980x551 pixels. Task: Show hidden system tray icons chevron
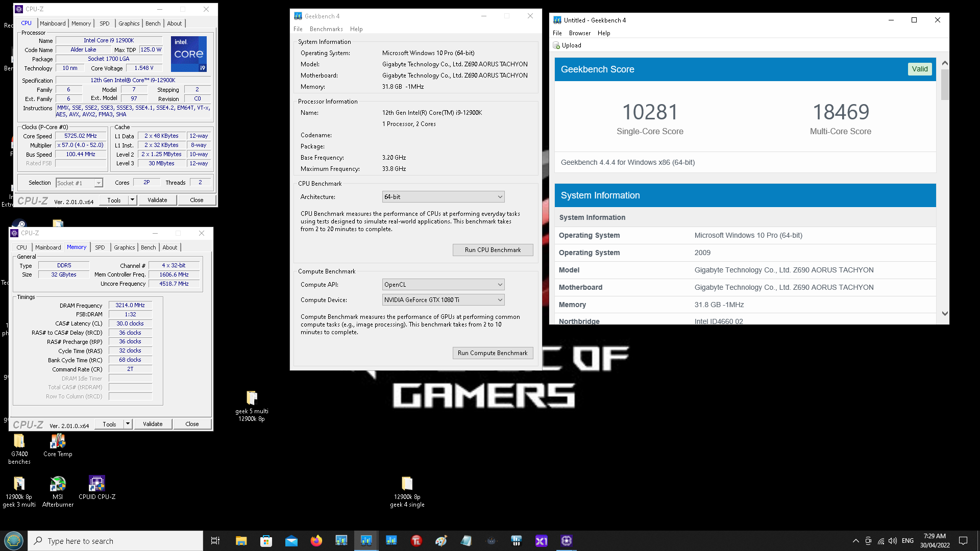pyautogui.click(x=856, y=541)
